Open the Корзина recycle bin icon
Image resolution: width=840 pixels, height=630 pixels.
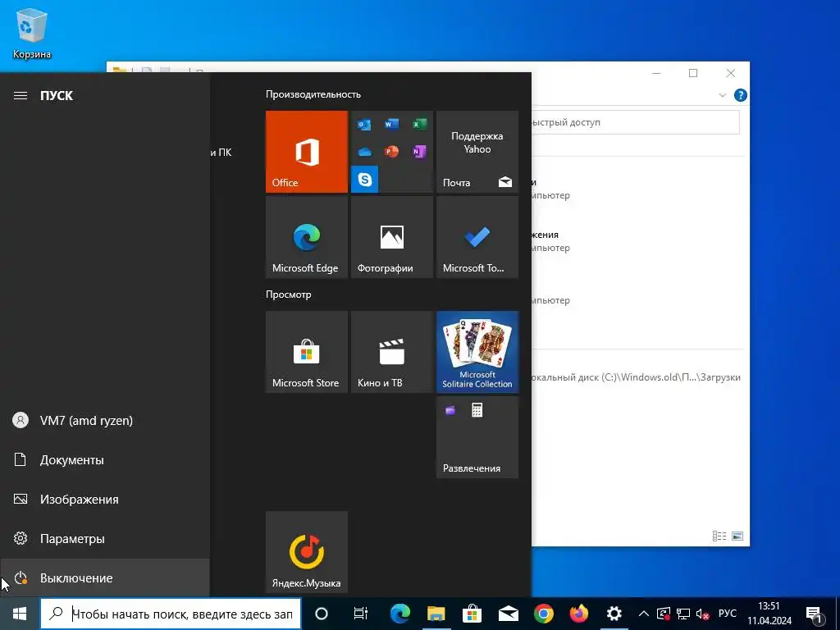32,33
